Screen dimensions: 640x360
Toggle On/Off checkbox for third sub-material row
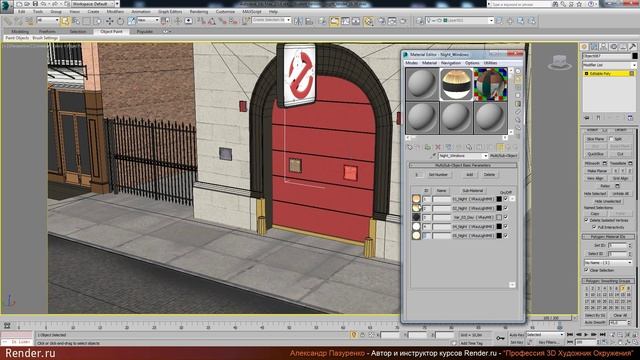[x=506, y=217]
